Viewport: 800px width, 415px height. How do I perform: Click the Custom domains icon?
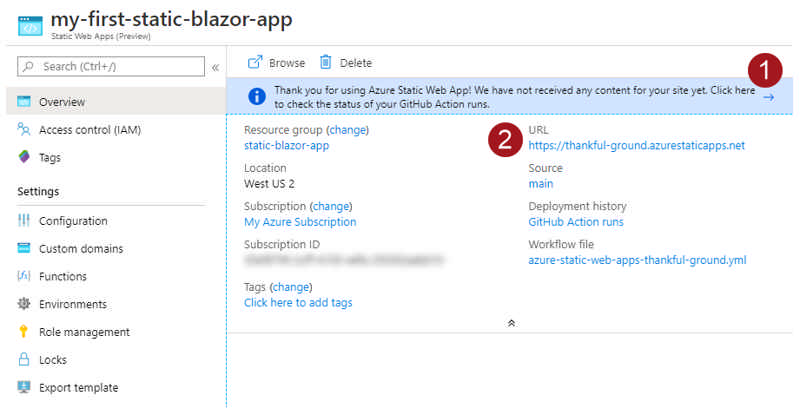(24, 248)
